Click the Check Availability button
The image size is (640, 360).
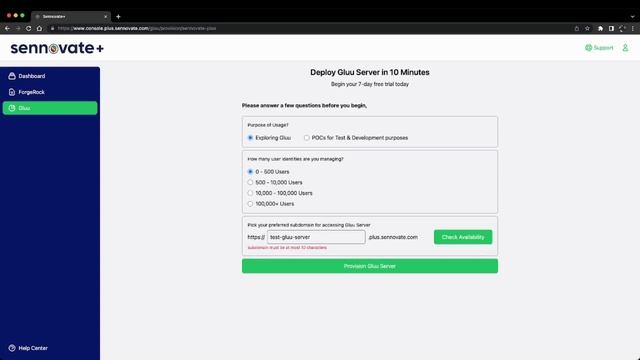point(463,237)
